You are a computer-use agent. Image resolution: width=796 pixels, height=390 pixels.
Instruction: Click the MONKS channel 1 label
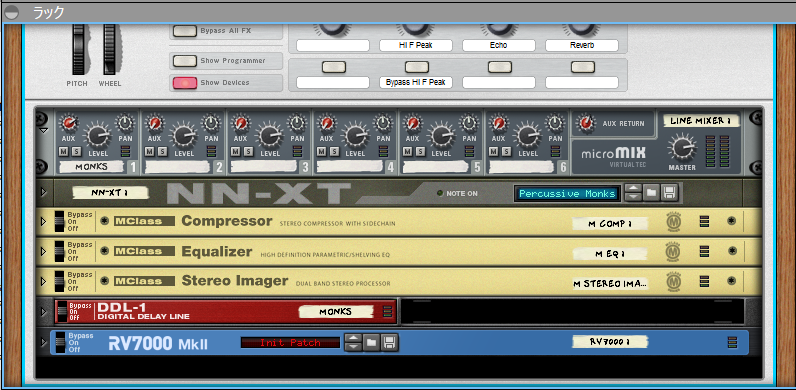(x=91, y=167)
